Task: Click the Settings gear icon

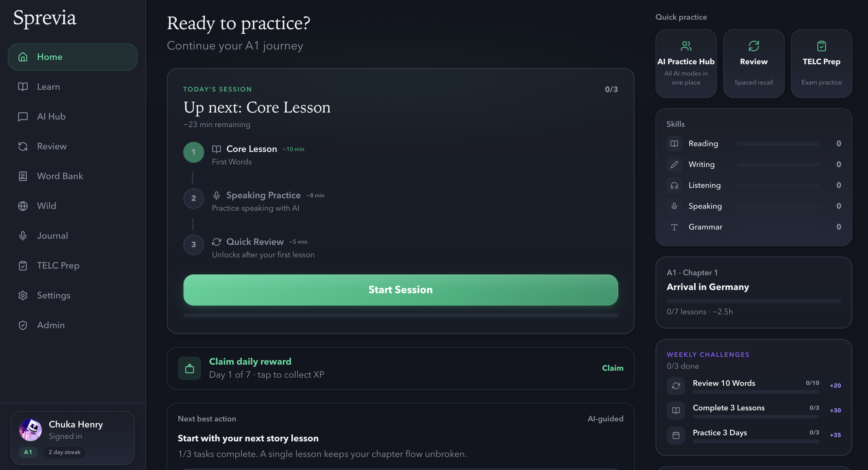Action: (x=23, y=295)
